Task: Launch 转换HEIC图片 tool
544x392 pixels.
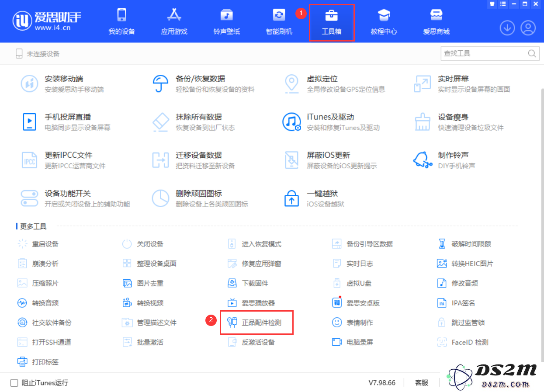Action: (465, 264)
